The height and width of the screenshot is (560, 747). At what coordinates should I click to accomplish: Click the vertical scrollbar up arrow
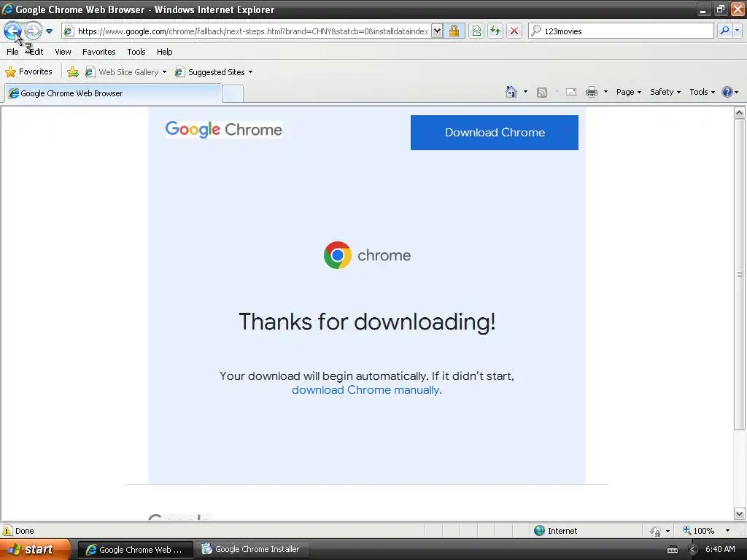(740, 112)
